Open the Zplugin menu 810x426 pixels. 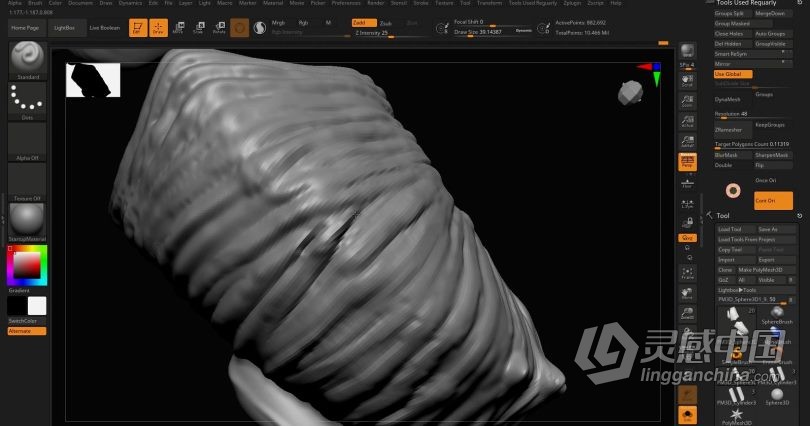tap(572, 3)
